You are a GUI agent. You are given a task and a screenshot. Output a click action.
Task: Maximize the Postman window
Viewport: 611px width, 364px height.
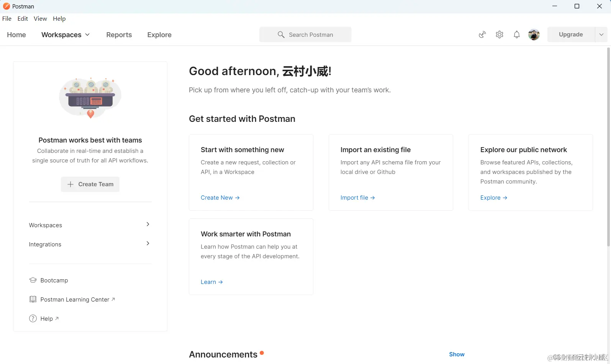pyautogui.click(x=577, y=6)
